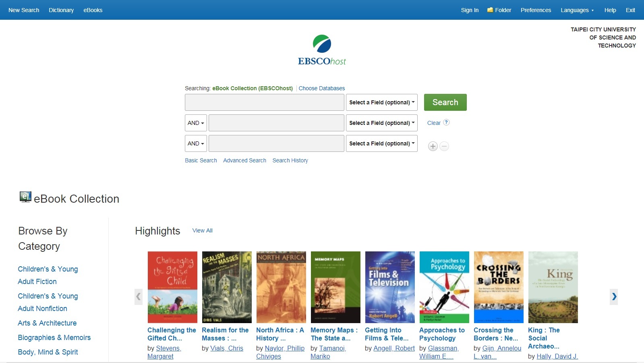
Task: Open the second AND operator dropdown
Action: coord(196,143)
